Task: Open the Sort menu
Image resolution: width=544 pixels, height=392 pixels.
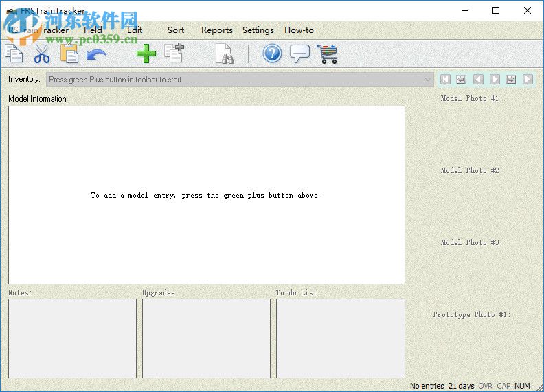Action: click(176, 30)
